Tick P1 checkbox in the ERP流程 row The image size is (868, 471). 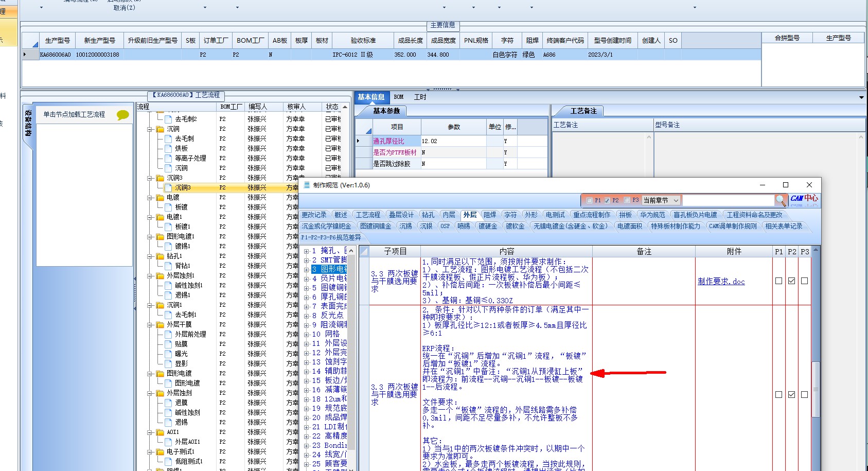click(778, 395)
